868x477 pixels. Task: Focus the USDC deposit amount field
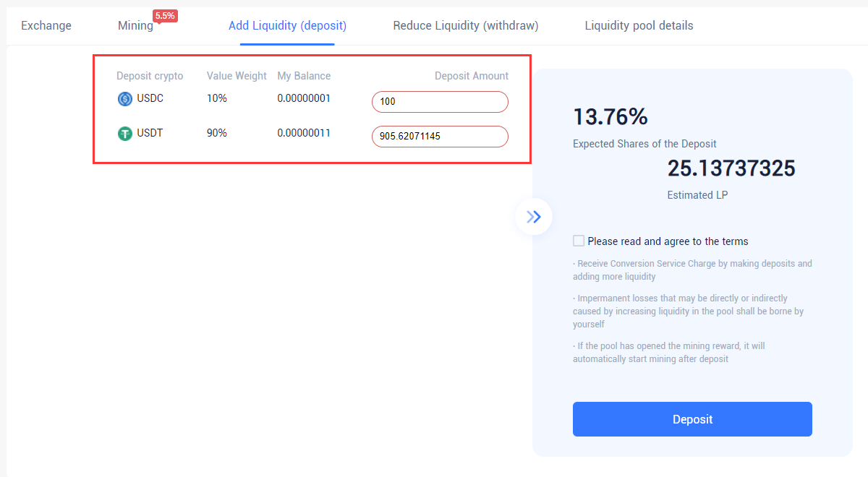pos(440,102)
